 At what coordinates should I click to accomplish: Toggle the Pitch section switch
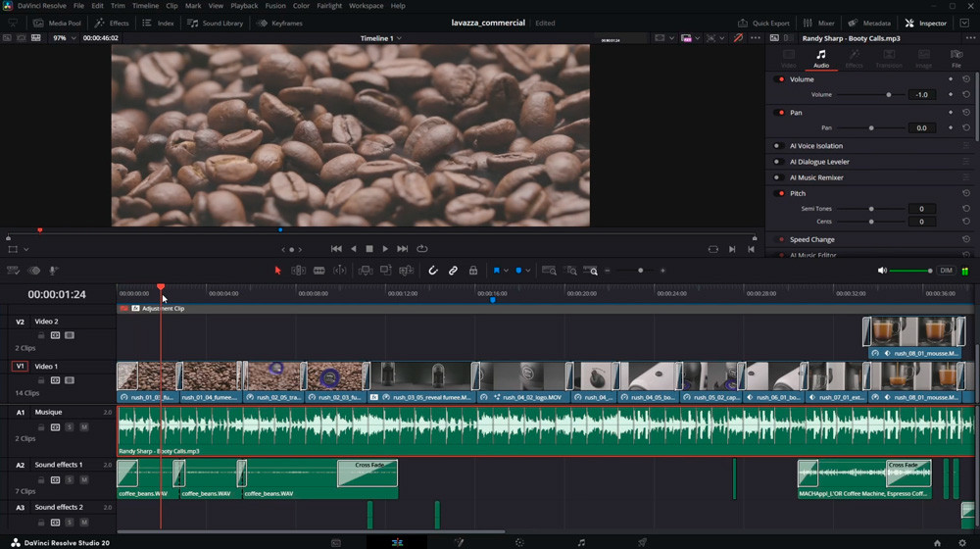pyautogui.click(x=779, y=194)
